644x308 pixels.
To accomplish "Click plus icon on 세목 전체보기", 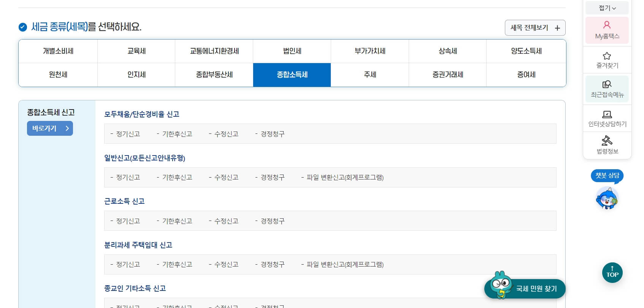I will [x=557, y=28].
